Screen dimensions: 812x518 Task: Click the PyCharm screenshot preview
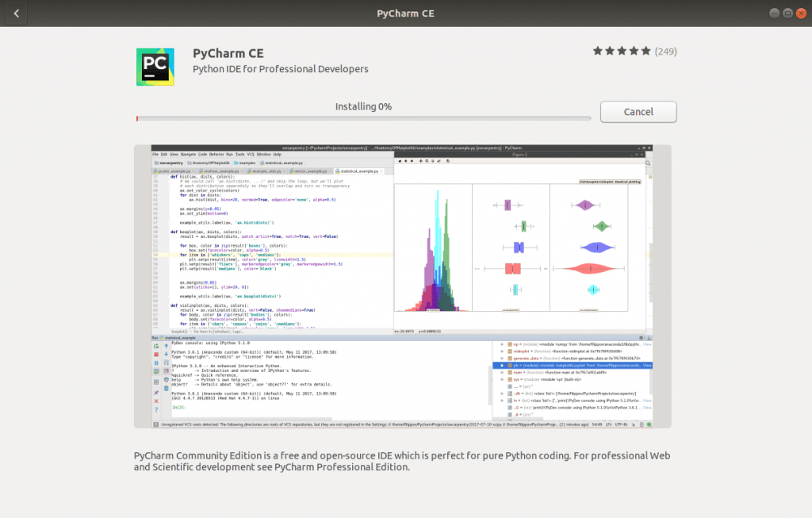[406, 286]
